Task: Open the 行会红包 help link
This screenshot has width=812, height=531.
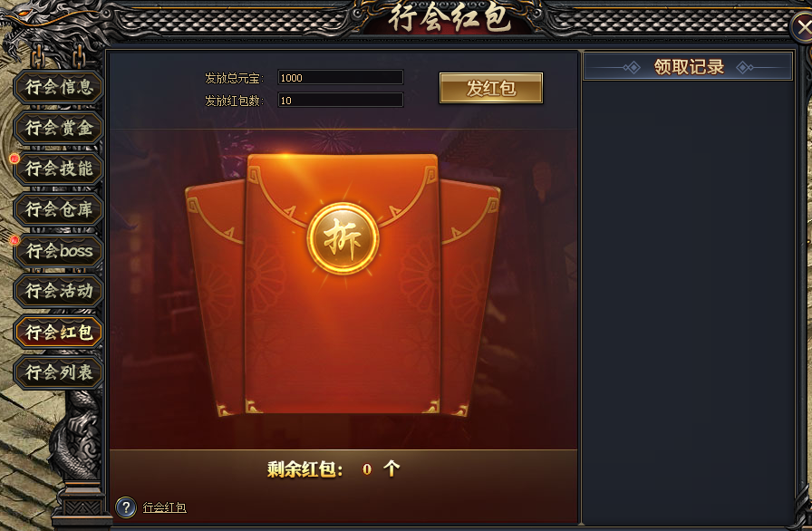Action: tap(165, 507)
